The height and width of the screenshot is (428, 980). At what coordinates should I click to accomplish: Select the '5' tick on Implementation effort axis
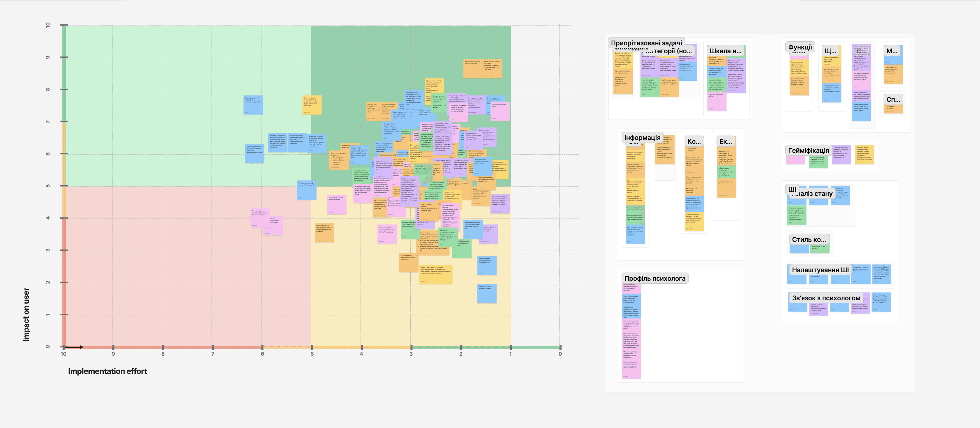312,354
